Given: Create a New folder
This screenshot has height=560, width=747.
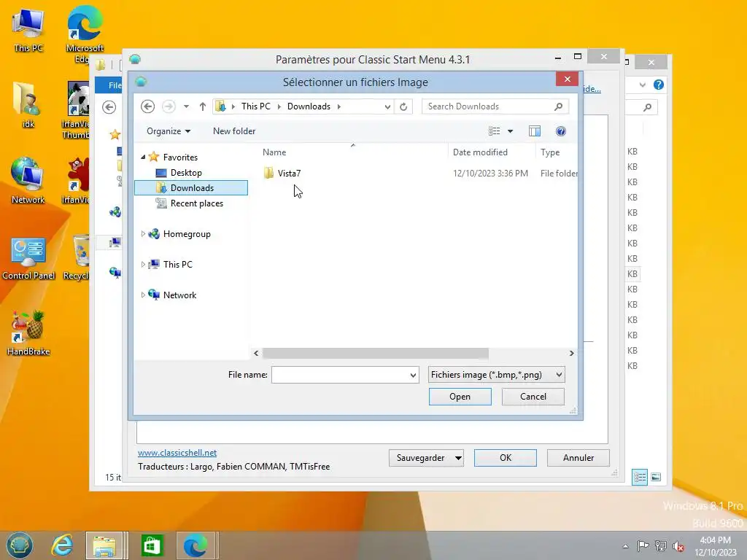Looking at the screenshot, I should pos(234,131).
